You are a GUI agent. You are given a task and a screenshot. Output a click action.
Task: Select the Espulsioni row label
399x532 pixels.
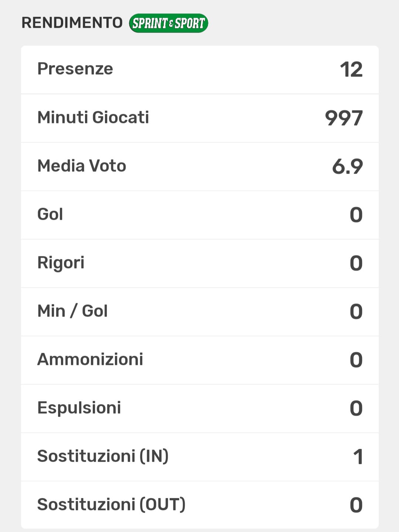point(79,408)
